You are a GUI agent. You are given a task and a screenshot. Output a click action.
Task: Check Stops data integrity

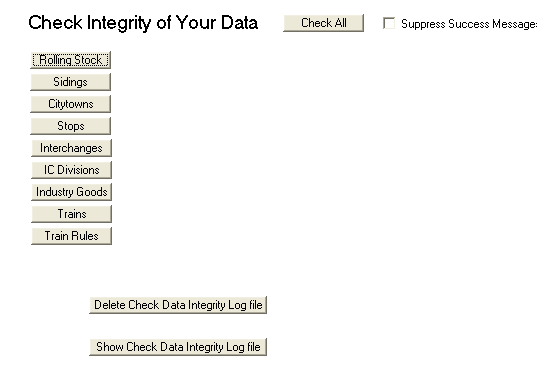(70, 126)
